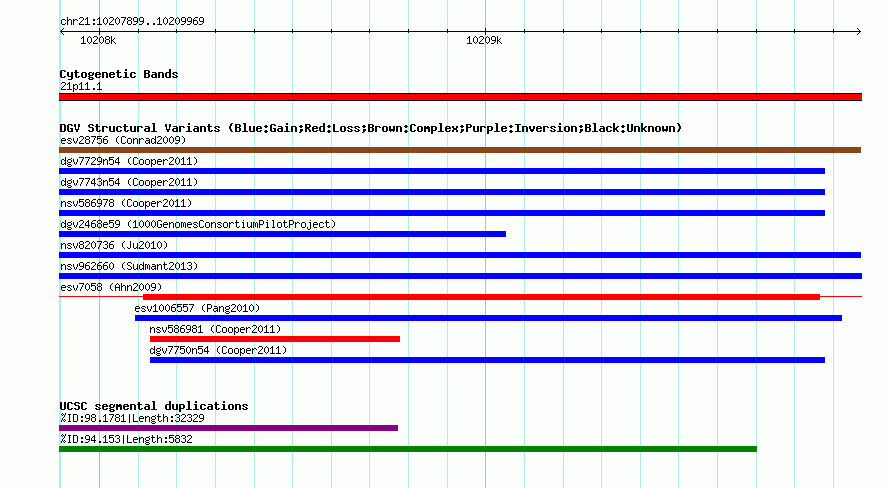This screenshot has width=890, height=488.
Task: Click the 10208k ruler label
Action: pos(98,40)
